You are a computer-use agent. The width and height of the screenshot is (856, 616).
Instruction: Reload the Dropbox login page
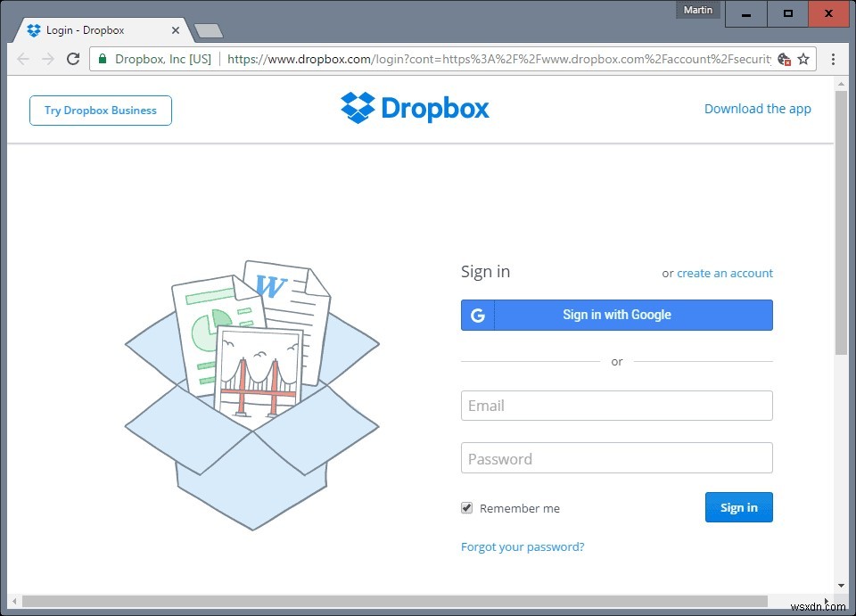[x=73, y=59]
